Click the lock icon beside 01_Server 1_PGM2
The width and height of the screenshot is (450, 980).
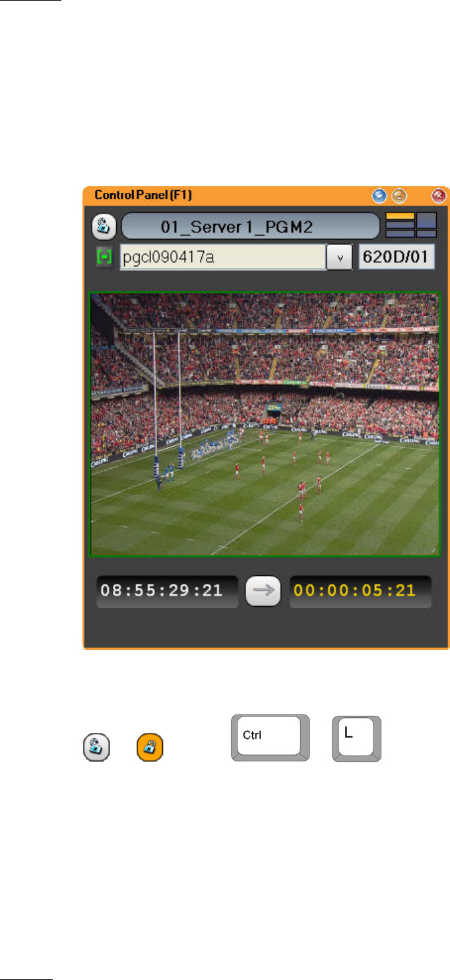point(102,225)
